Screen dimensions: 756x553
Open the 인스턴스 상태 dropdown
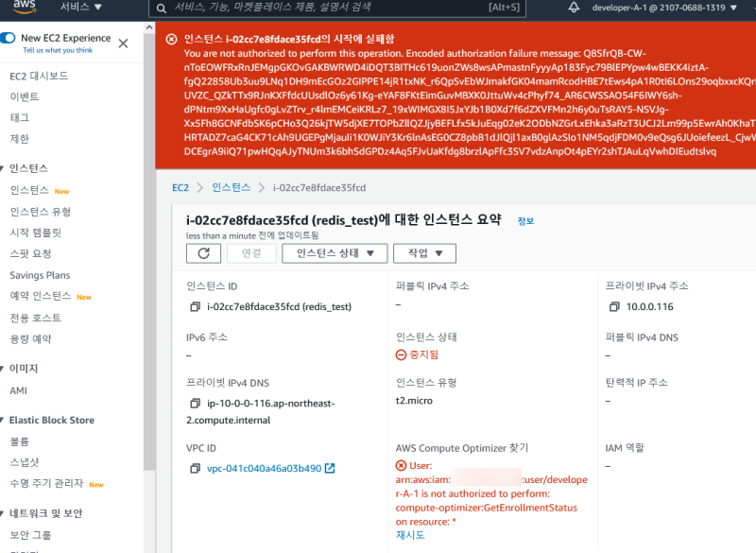click(335, 253)
